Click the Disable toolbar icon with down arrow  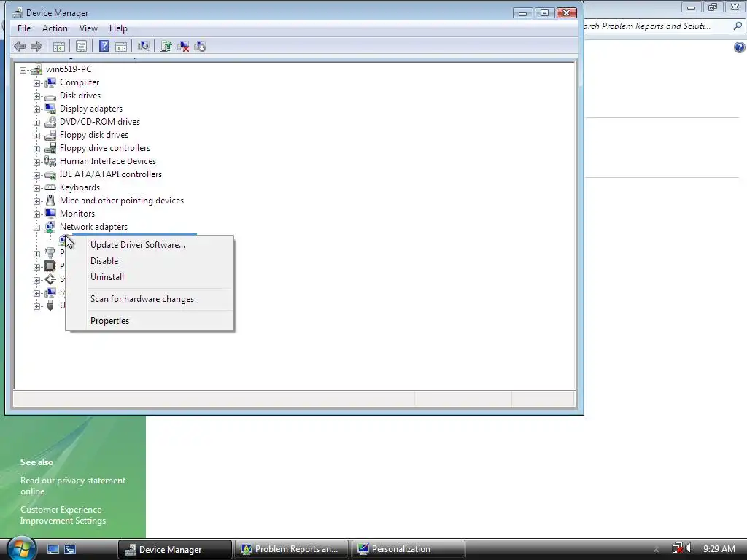click(200, 46)
